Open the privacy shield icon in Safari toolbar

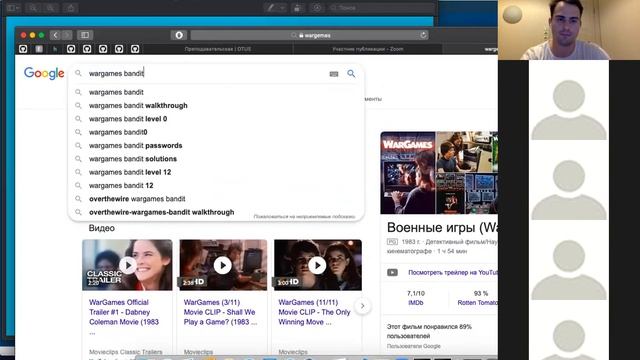pos(179,35)
